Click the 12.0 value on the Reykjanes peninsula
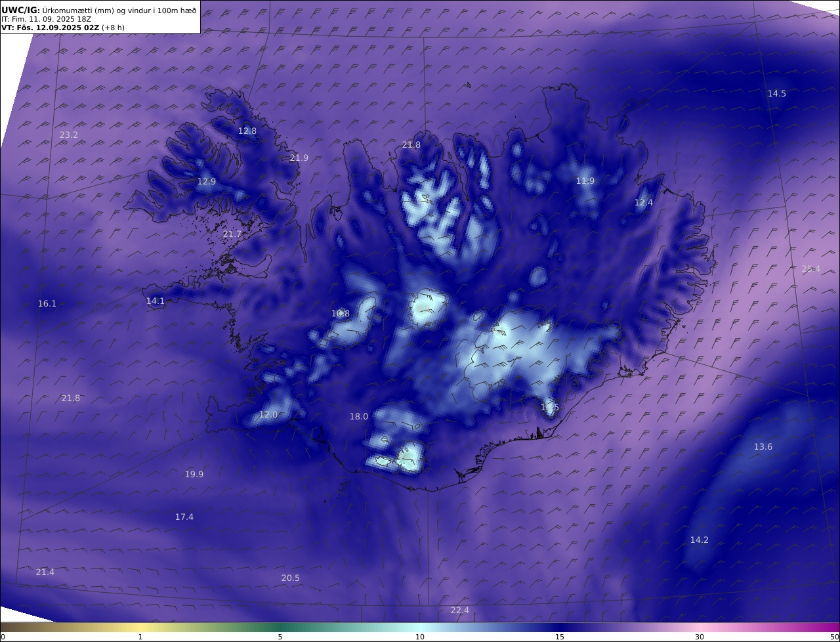This screenshot has height=642, width=840. (x=268, y=415)
